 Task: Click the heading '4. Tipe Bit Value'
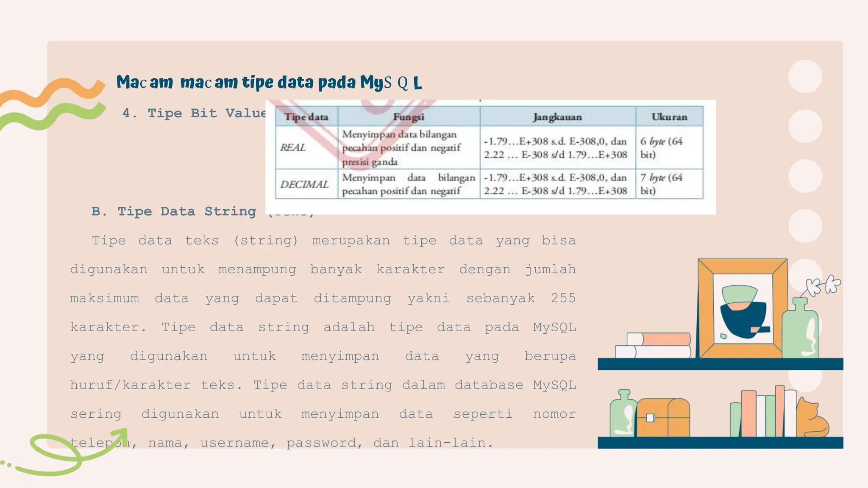[x=194, y=113]
